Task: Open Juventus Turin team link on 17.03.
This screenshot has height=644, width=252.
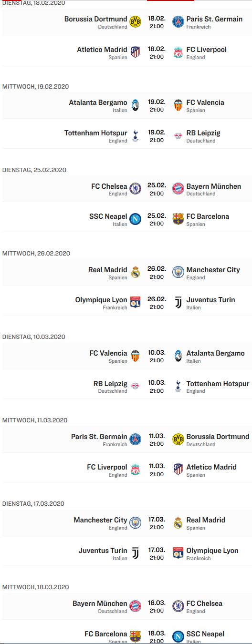Action: click(x=103, y=551)
